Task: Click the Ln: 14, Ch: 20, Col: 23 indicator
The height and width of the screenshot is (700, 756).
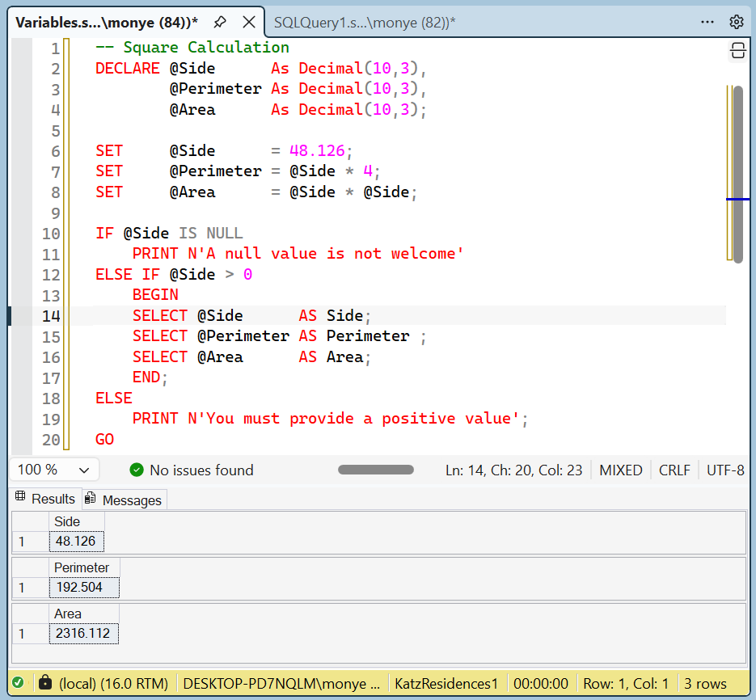Action: point(513,470)
